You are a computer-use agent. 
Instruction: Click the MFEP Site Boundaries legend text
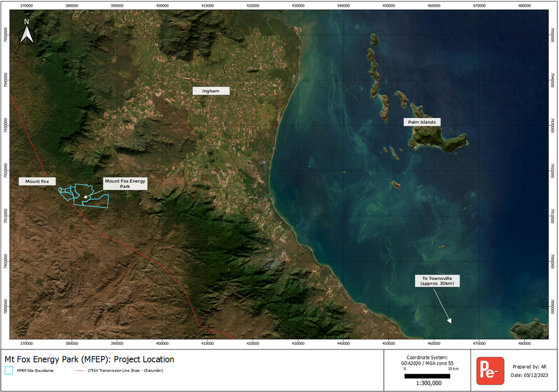coord(35,370)
